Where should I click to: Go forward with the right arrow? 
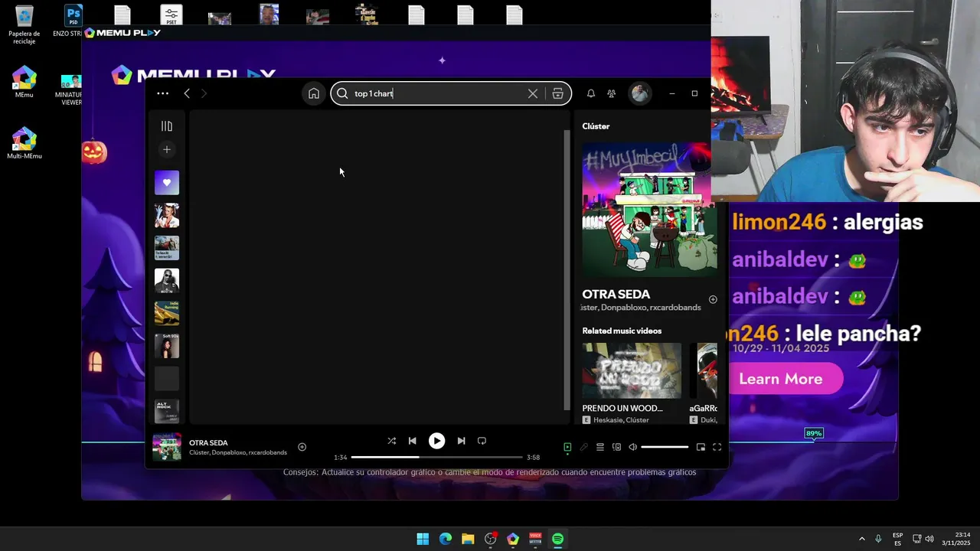click(x=204, y=93)
